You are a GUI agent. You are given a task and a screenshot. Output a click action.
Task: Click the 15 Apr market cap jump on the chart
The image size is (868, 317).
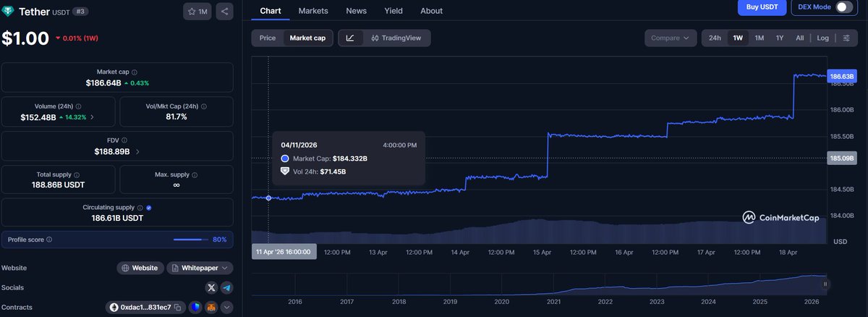[548, 154]
